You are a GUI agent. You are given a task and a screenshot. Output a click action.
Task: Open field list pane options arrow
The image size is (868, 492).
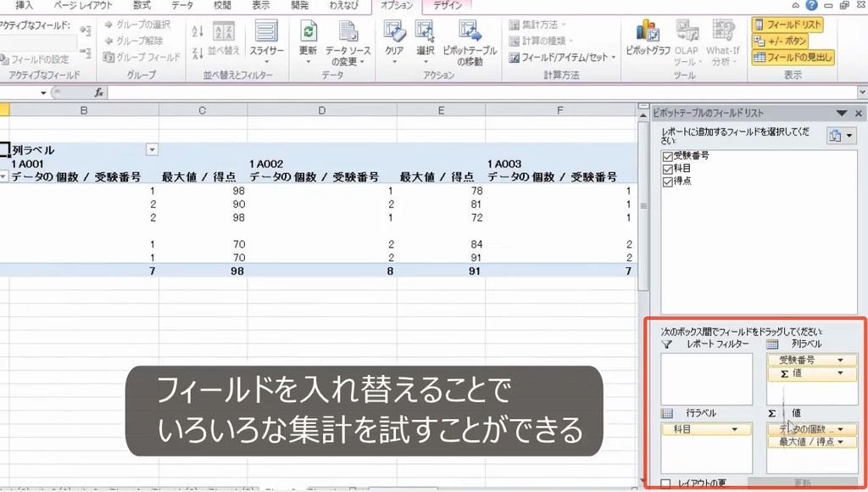coord(842,113)
